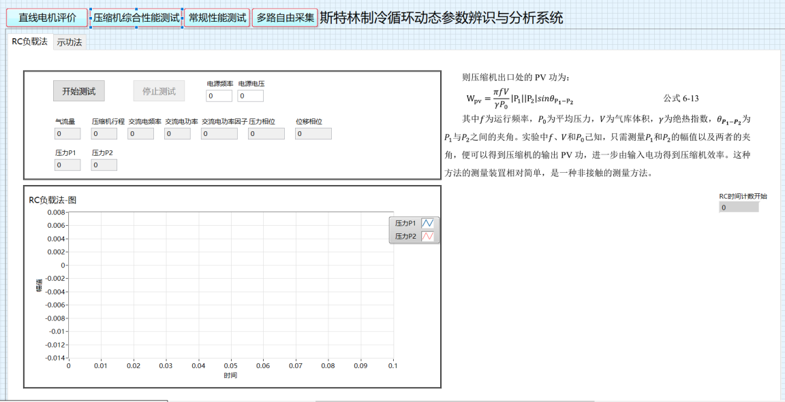Click the 压力P2 plot legend icon
This screenshot has width=785, height=402.
coord(427,237)
